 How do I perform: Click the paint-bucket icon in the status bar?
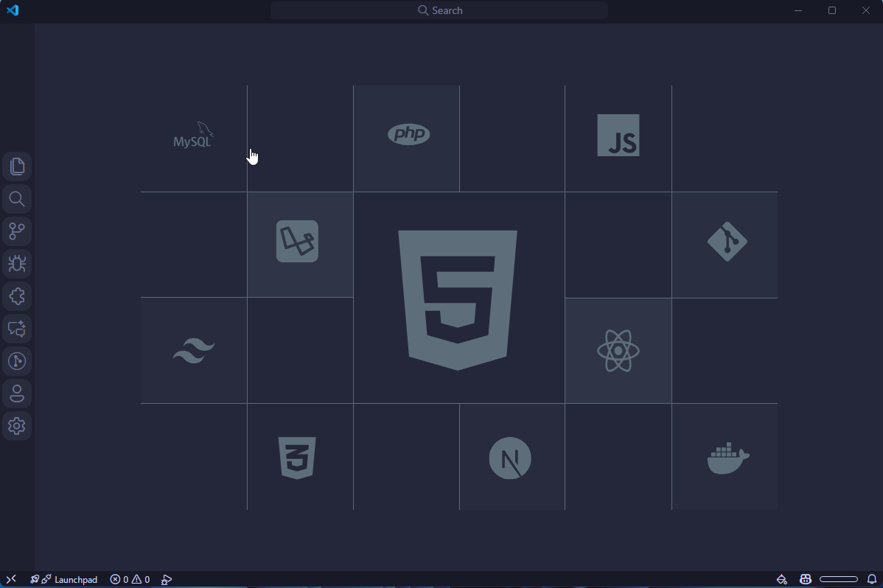click(781, 579)
